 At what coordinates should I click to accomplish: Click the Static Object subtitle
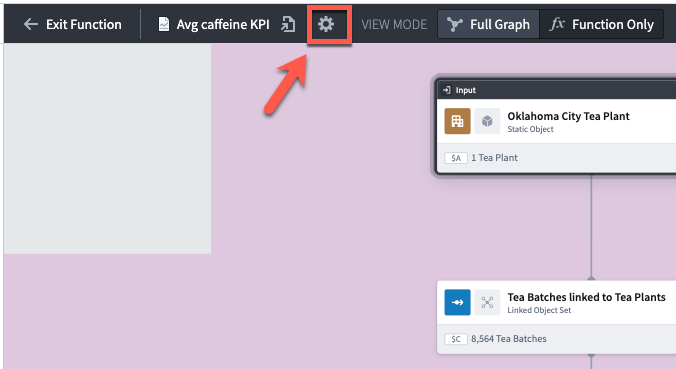pyautogui.click(x=530, y=129)
